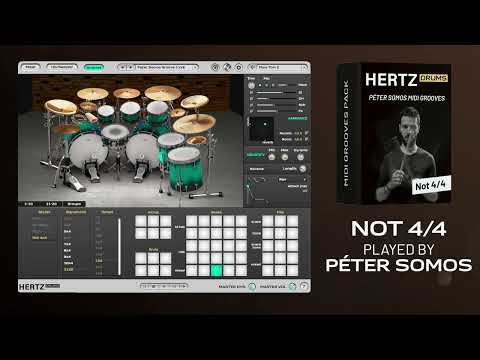Click the large teal floor tom
Image resolution: width=480 pixels, height=360 pixels.
pyautogui.click(x=185, y=168)
